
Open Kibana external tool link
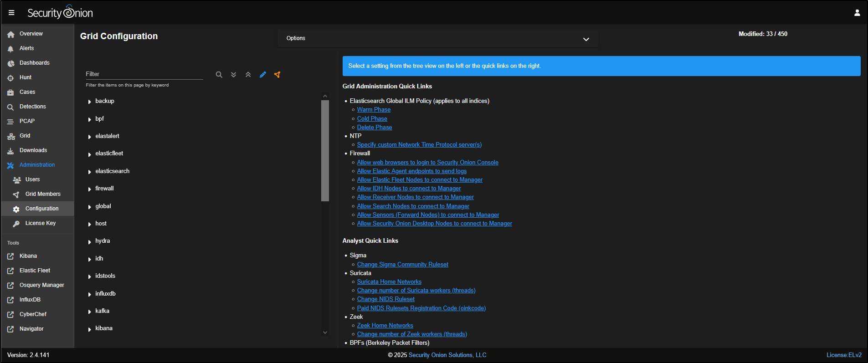coord(28,256)
